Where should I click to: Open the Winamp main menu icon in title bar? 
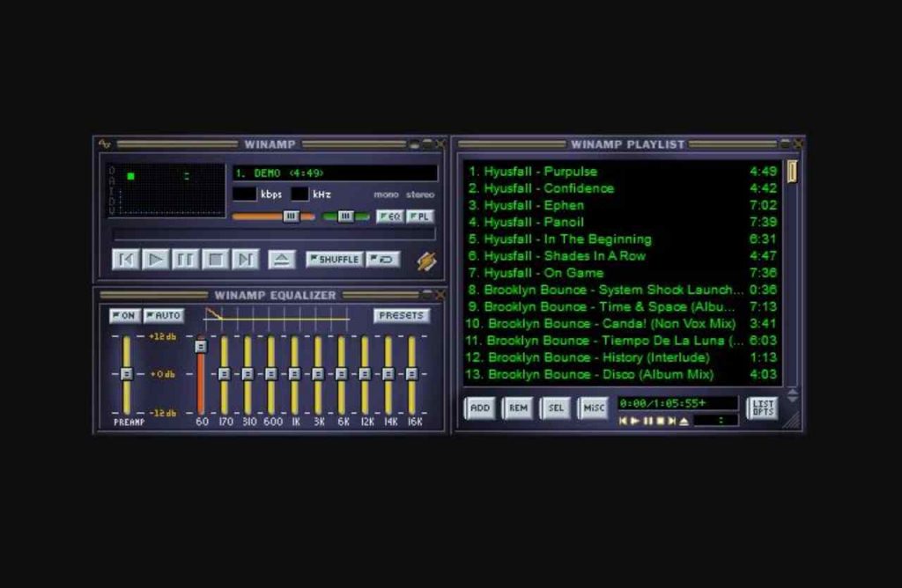click(105, 143)
